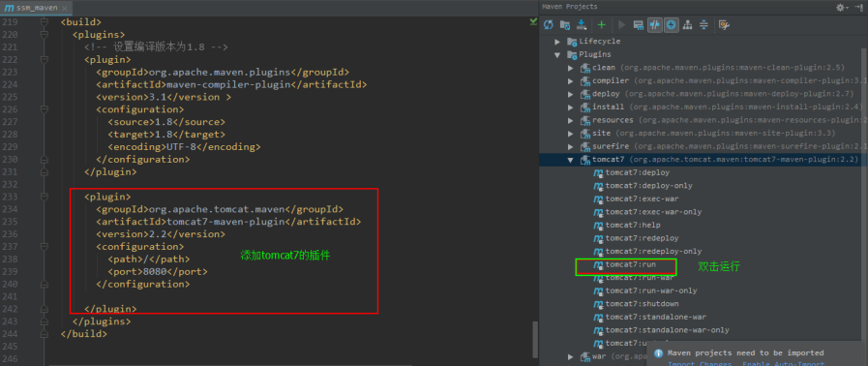This screenshot has height=366, width=868.
Task: Reimport all Maven projects with refresh icon
Action: [x=549, y=24]
